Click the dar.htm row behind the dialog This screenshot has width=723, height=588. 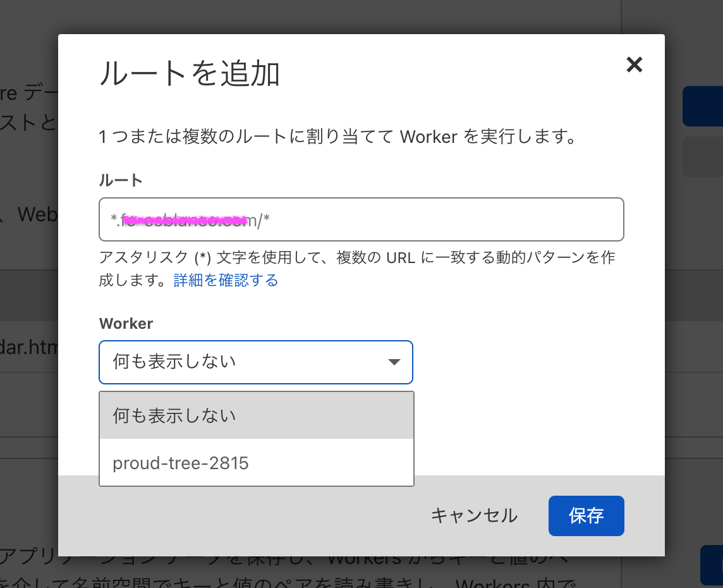click(x=29, y=347)
